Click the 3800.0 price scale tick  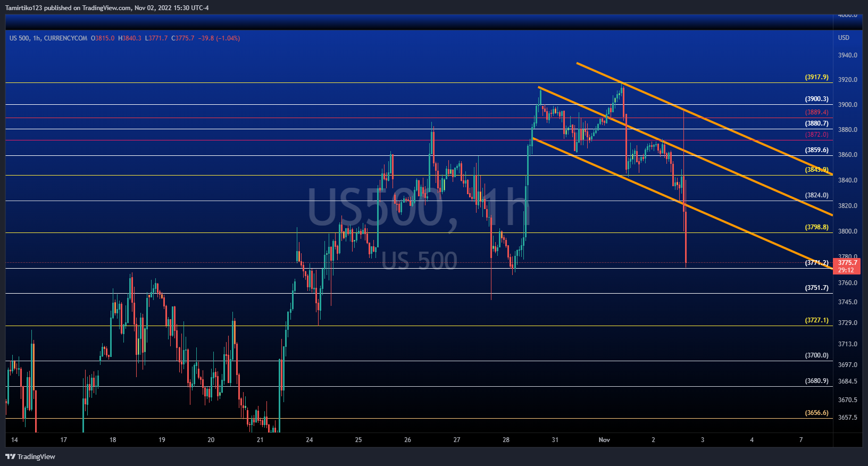pos(848,231)
